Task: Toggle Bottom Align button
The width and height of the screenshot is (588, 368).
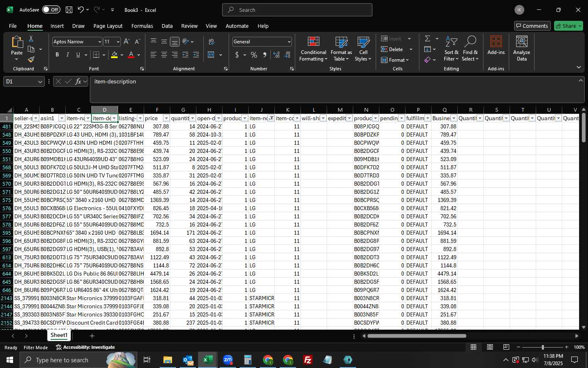Action: click(175, 42)
